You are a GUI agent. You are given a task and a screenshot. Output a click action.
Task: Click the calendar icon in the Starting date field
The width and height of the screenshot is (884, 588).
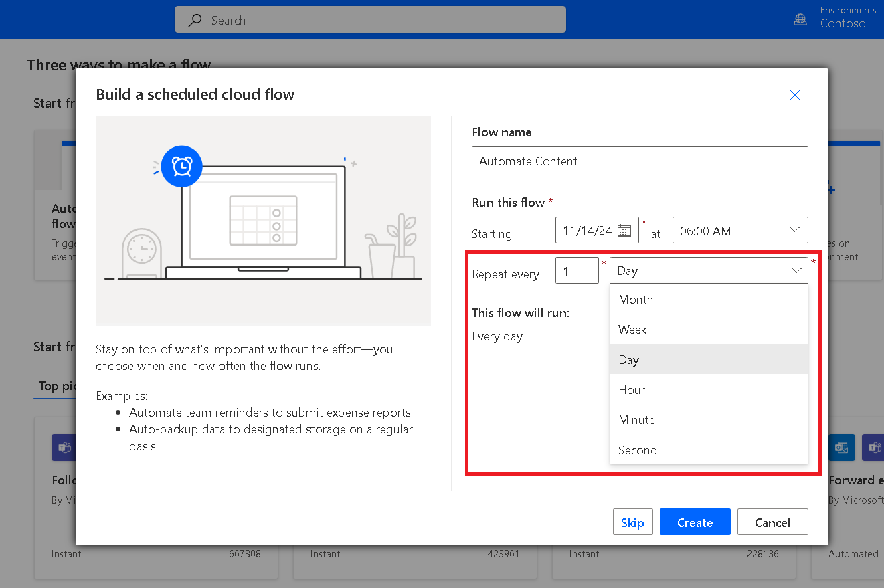(624, 231)
